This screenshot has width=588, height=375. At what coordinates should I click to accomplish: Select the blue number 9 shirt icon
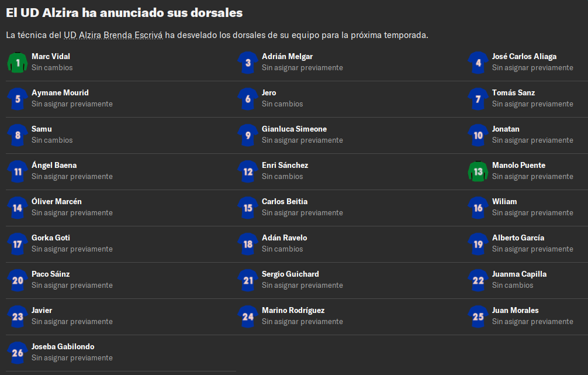[248, 135]
